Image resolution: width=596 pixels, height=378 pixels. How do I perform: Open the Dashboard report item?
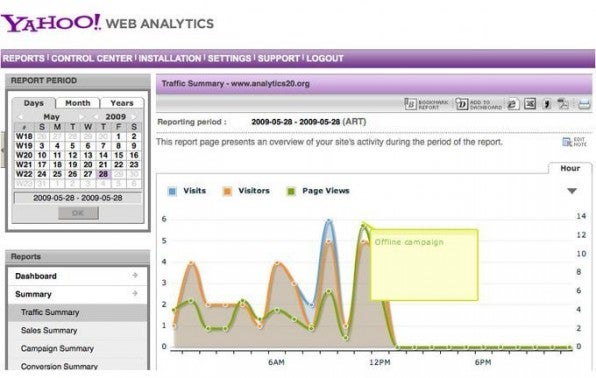78,276
